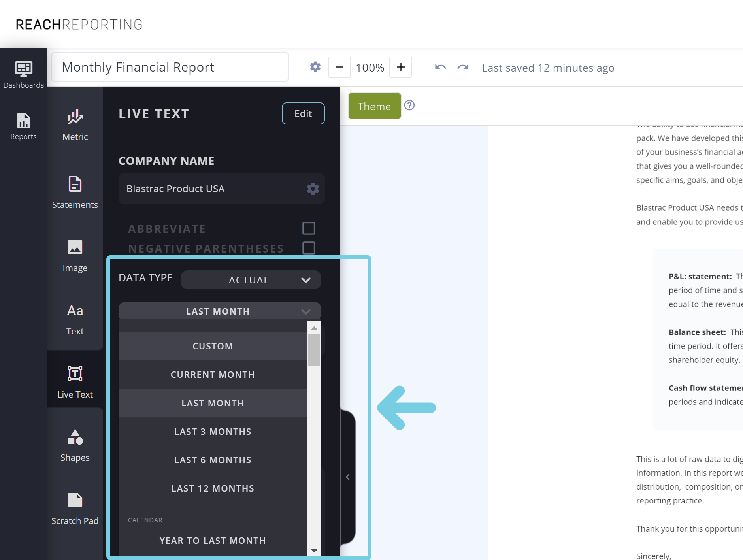The image size is (743, 560).
Task: Choose Last 6 Months option
Action: coord(213,460)
